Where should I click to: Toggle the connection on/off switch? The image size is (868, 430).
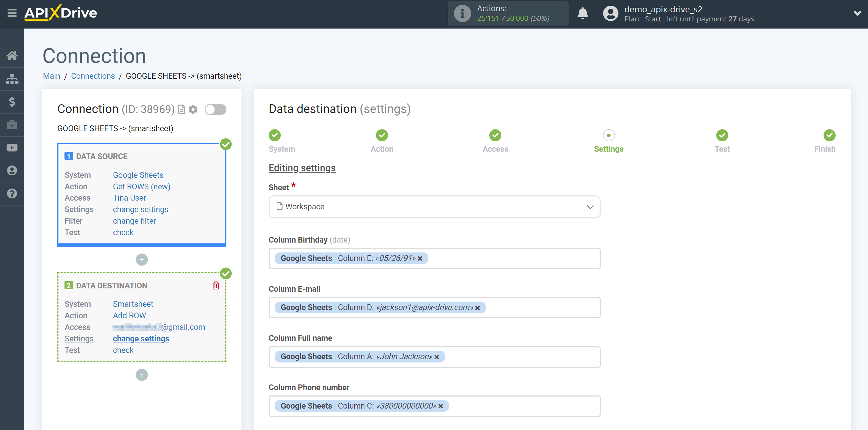[215, 109]
